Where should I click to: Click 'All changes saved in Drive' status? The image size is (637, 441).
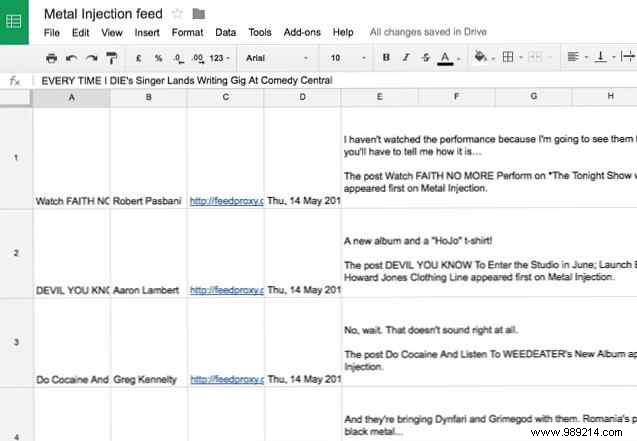point(428,32)
